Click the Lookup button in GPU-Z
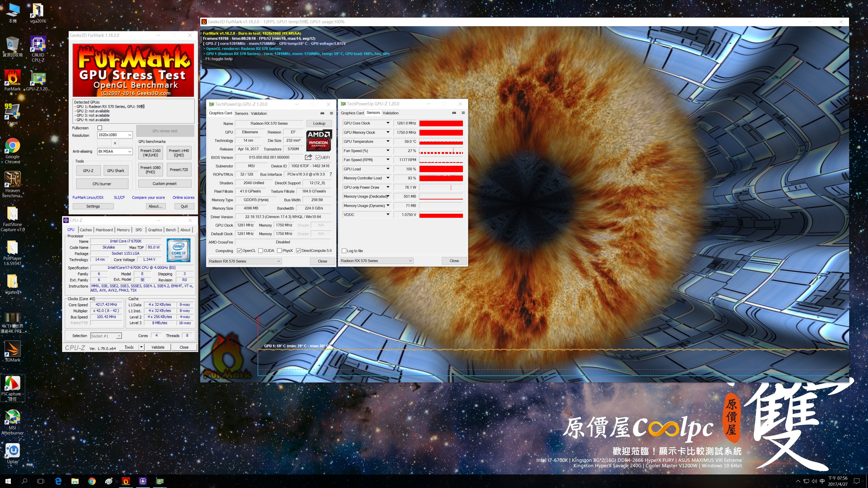Image resolution: width=868 pixels, height=488 pixels. (319, 123)
